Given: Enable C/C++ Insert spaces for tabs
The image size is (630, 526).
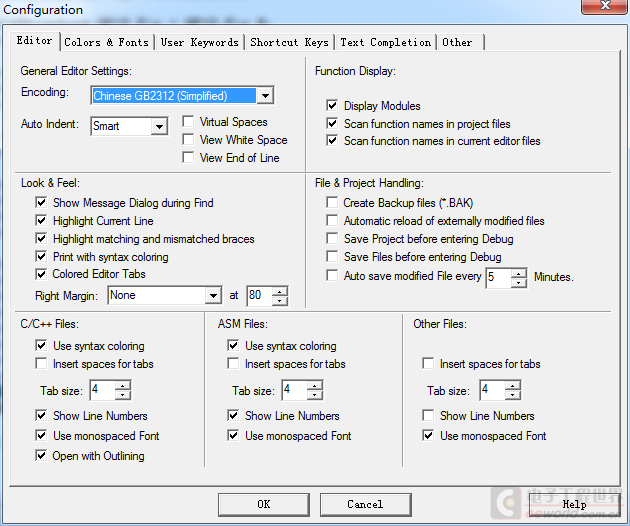Looking at the screenshot, I should pyautogui.click(x=41, y=364).
